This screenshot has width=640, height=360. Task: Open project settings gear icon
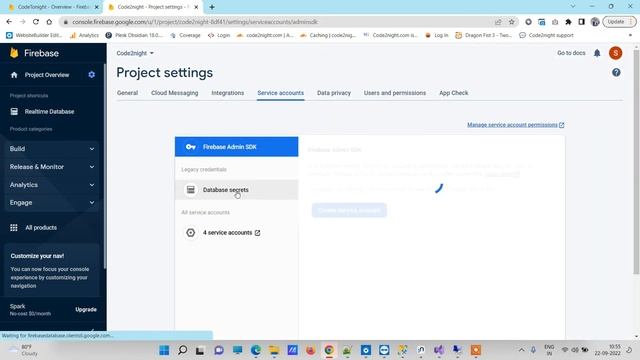tap(91, 74)
